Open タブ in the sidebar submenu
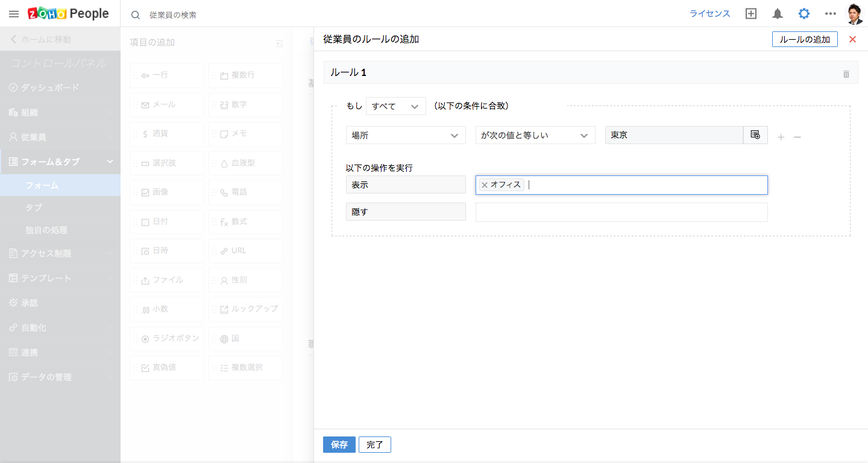 [34, 207]
